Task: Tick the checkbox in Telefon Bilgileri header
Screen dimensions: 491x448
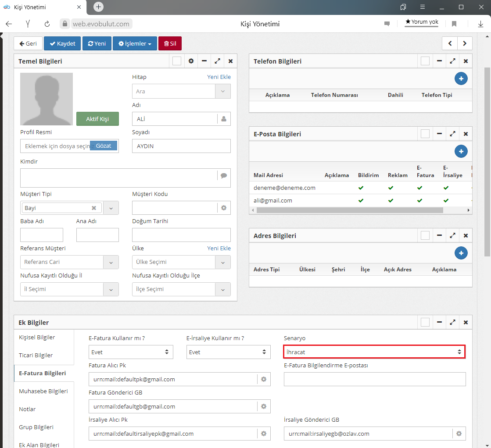Action: click(425, 61)
